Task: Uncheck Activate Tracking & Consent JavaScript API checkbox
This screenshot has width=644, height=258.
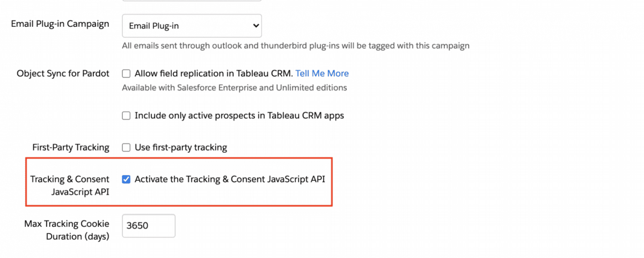Action: (x=126, y=180)
